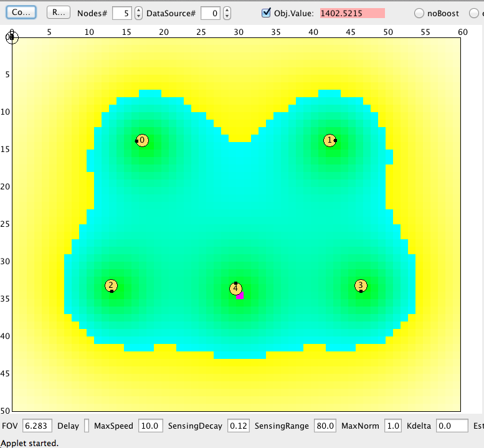Increase Nodes# with the up stepper arrow
This screenshot has width=484, height=448.
pyautogui.click(x=138, y=10)
